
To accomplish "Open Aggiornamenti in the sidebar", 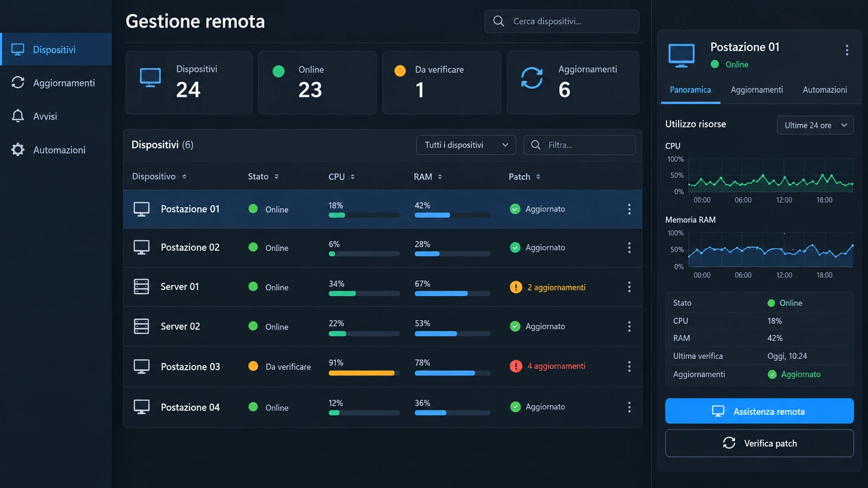I will [x=56, y=83].
